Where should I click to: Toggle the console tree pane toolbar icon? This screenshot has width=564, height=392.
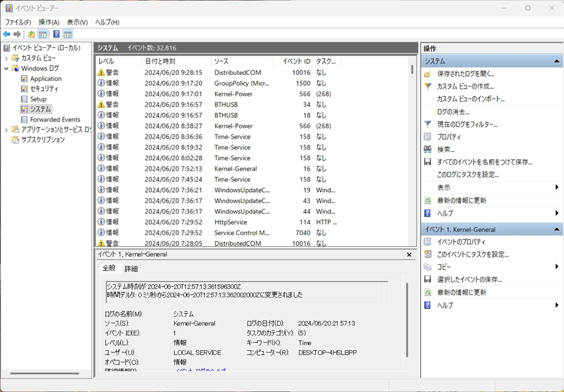42,34
